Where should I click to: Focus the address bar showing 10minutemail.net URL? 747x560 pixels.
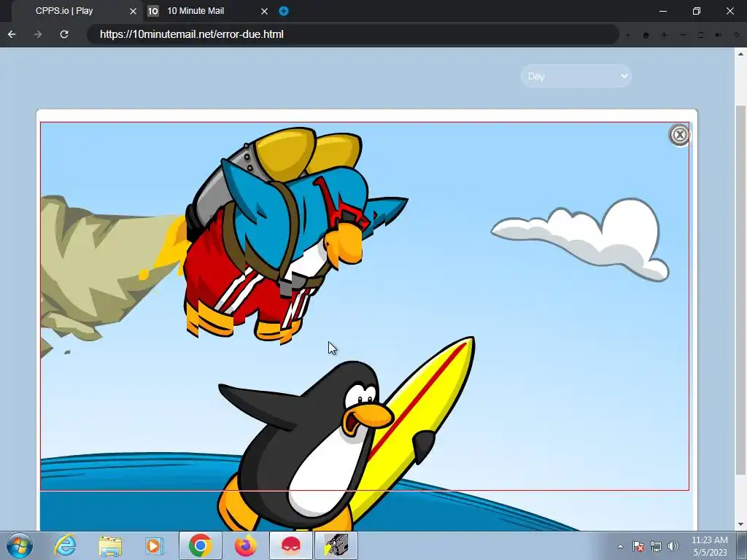352,34
